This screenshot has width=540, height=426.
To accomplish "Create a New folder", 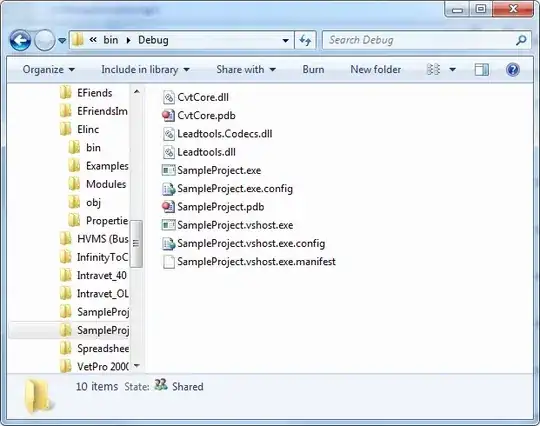I will point(376,70).
